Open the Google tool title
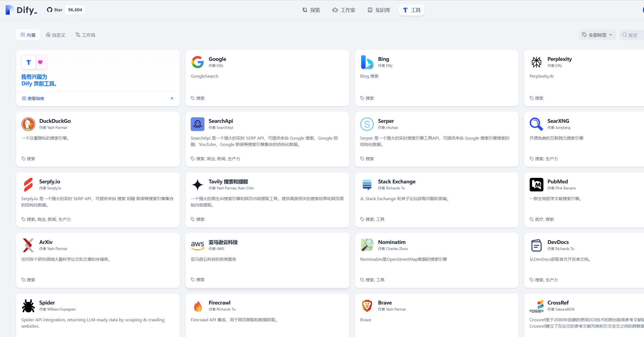This screenshot has width=644, height=337. [x=217, y=59]
